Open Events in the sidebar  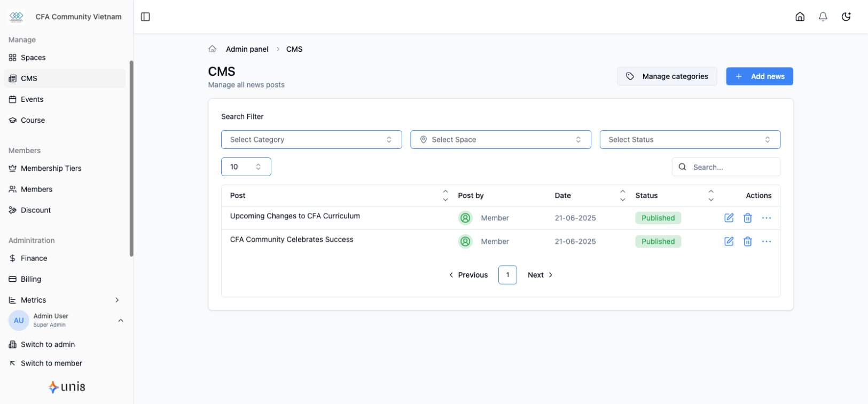point(32,99)
